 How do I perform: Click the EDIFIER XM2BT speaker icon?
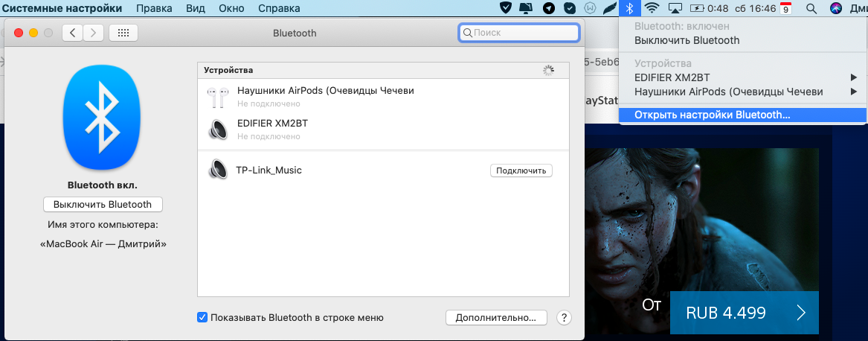[x=217, y=129]
